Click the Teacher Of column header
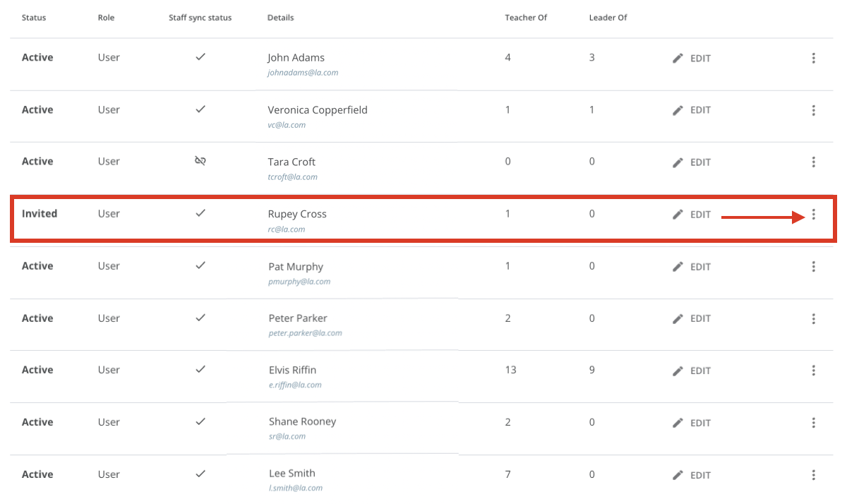The height and width of the screenshot is (504, 847). coord(526,18)
